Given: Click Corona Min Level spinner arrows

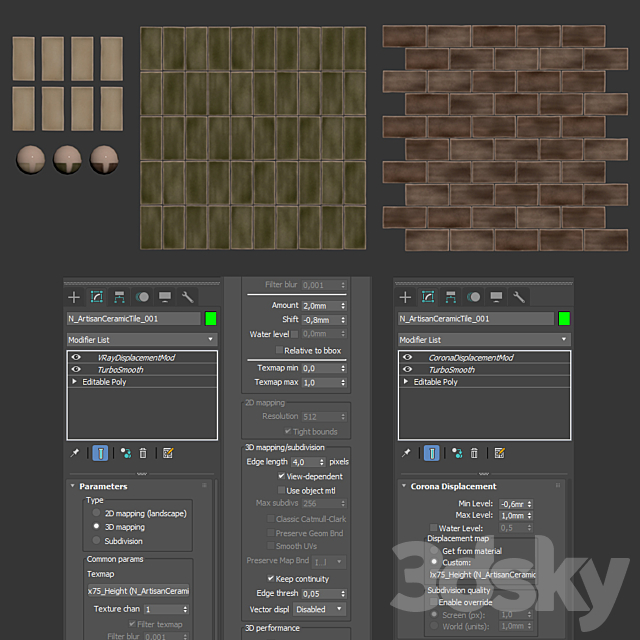Looking at the screenshot, I should 529,504.
